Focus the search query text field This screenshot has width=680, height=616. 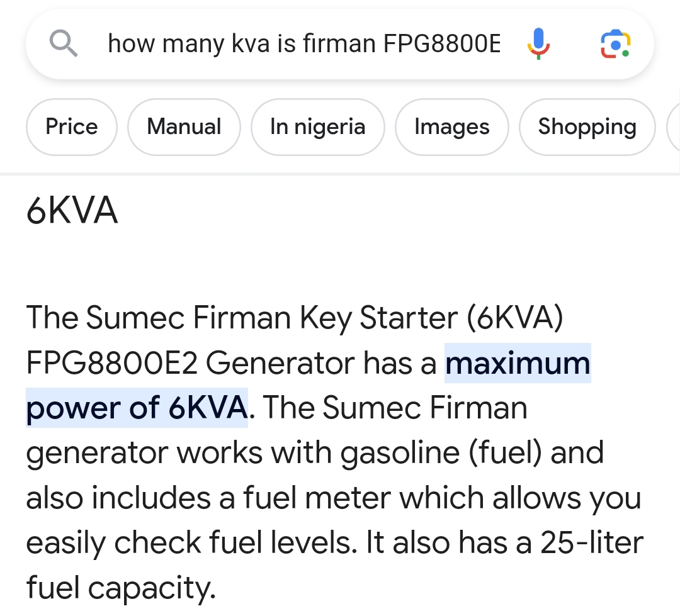coord(302,44)
